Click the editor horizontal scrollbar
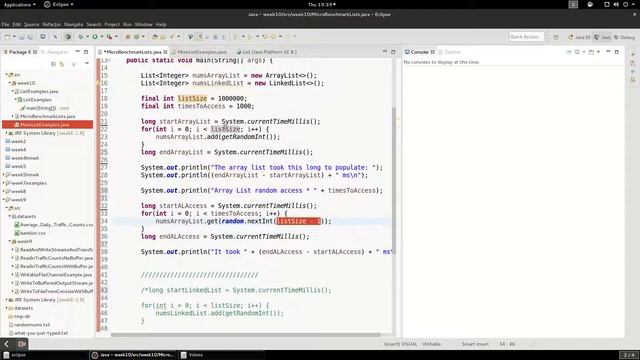The height and width of the screenshot is (360, 640). coord(246,335)
